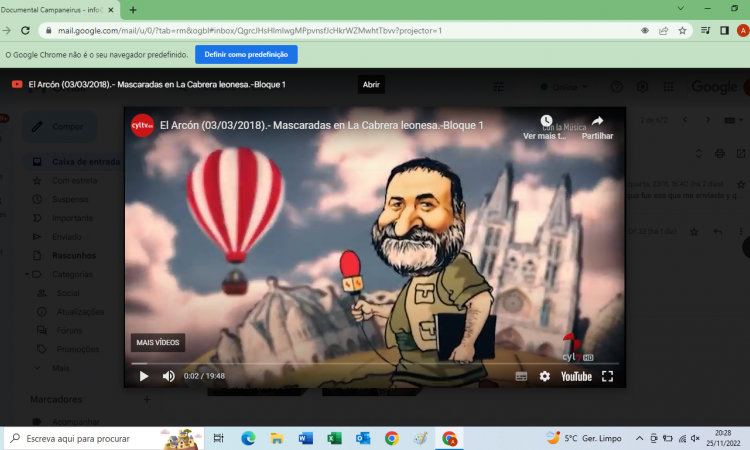This screenshot has width=750, height=450.
Task: Open video settings gear
Action: click(x=545, y=376)
